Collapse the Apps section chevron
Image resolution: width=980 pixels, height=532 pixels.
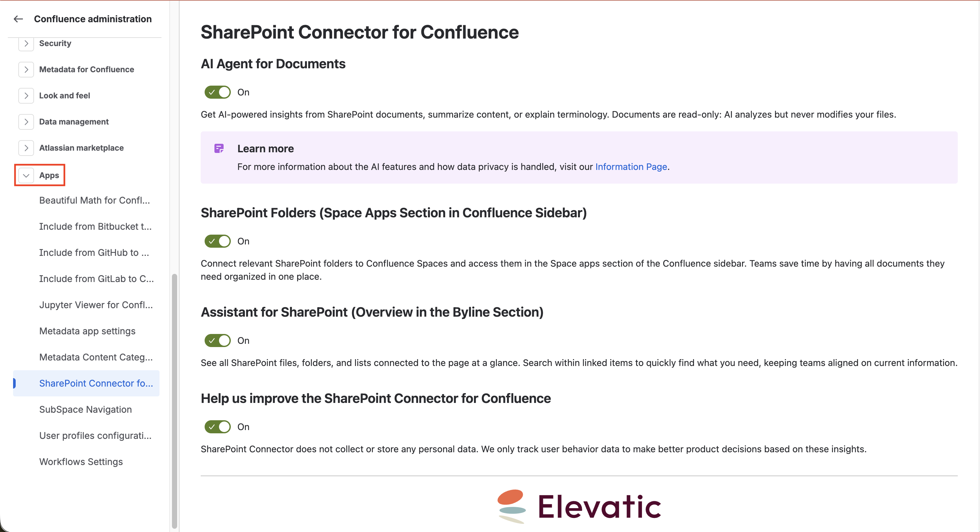click(26, 175)
